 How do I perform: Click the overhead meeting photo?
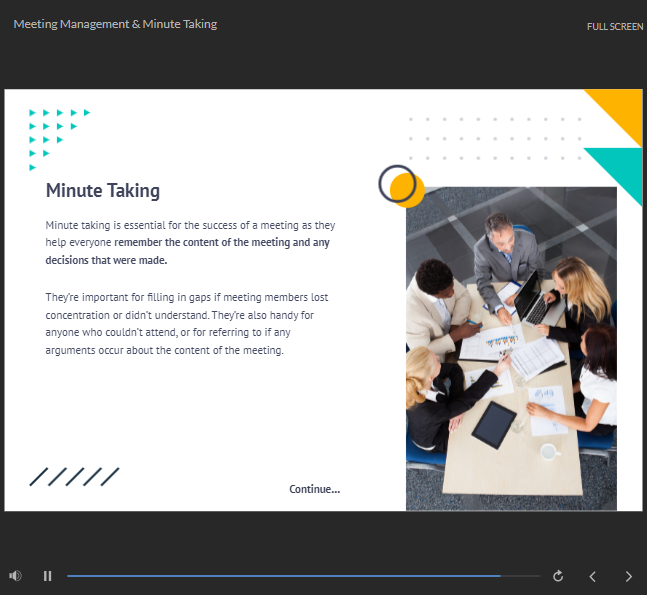tap(511, 350)
